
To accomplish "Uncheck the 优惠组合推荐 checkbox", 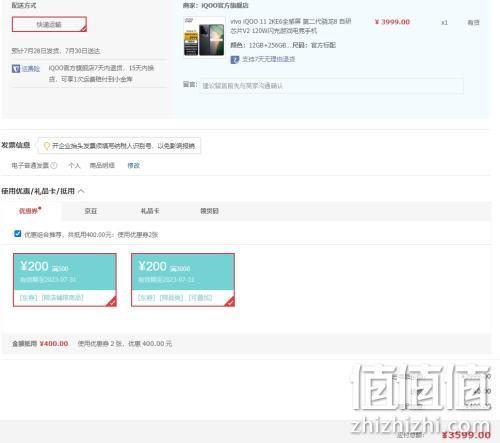I will (x=18, y=234).
